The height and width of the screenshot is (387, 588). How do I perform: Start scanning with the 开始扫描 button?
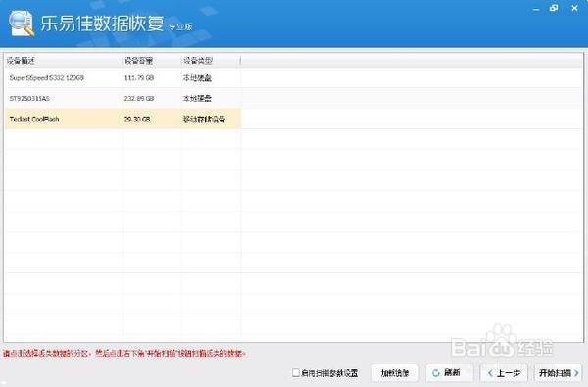tap(559, 372)
